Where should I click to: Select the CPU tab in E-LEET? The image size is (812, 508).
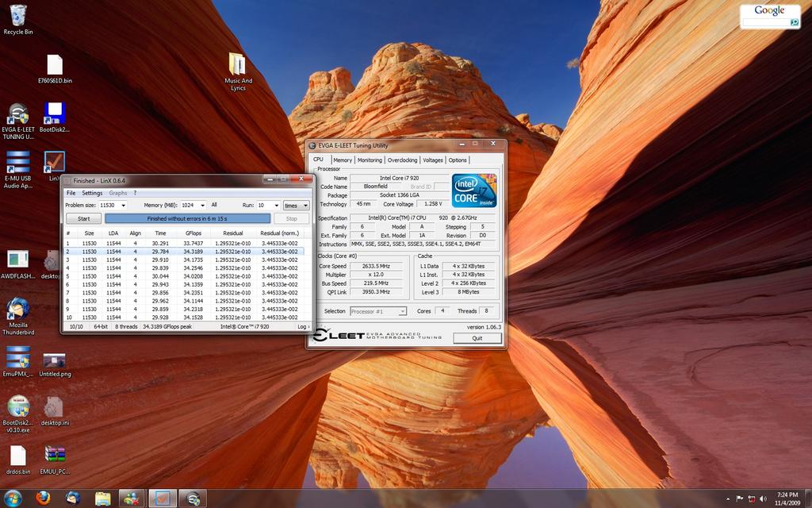[x=319, y=159]
